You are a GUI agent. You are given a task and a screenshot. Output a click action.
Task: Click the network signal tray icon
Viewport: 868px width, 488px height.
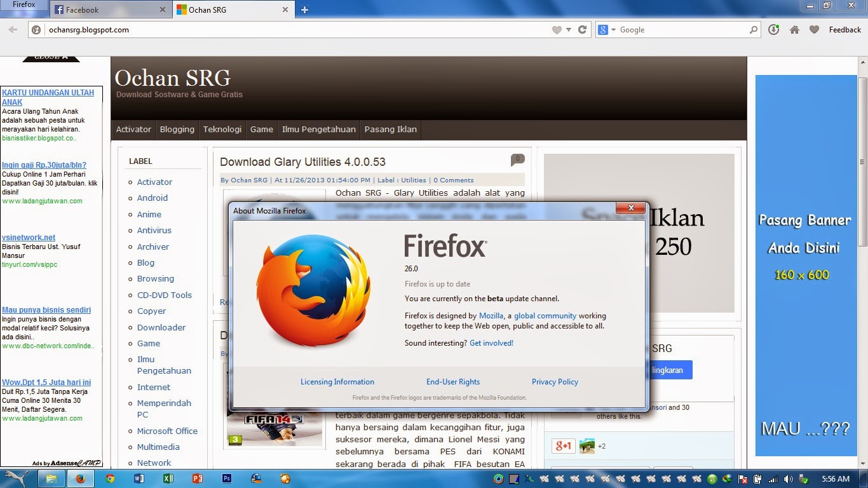(773, 479)
